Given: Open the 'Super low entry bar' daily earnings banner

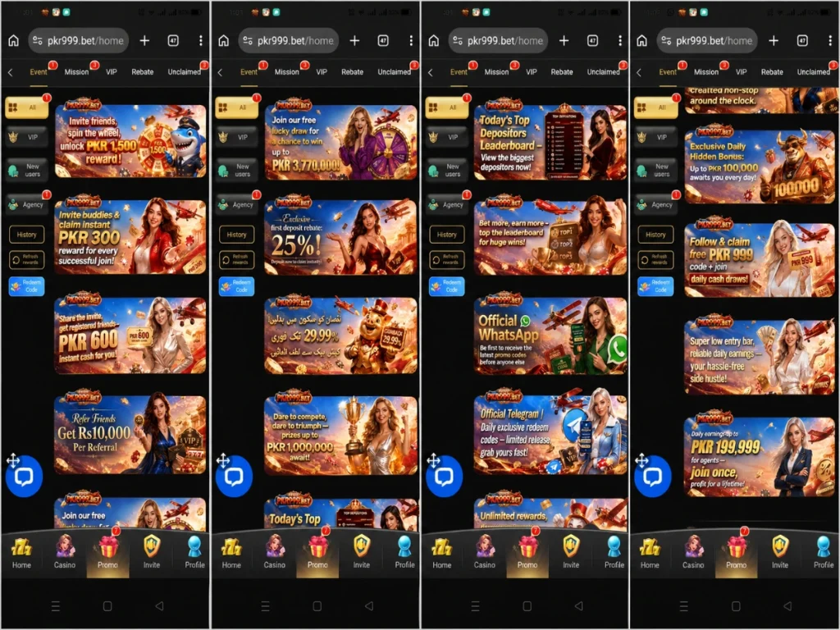Looking at the screenshot, I should tap(760, 357).
